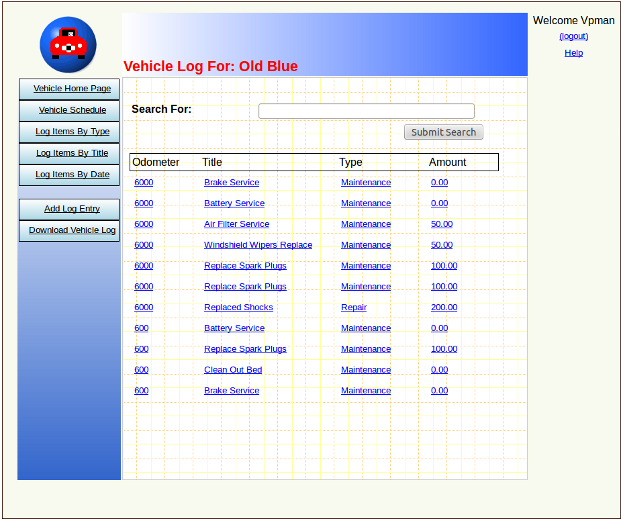Open Add Log Entry page
The height and width of the screenshot is (523, 621).
pyautogui.click(x=69, y=209)
